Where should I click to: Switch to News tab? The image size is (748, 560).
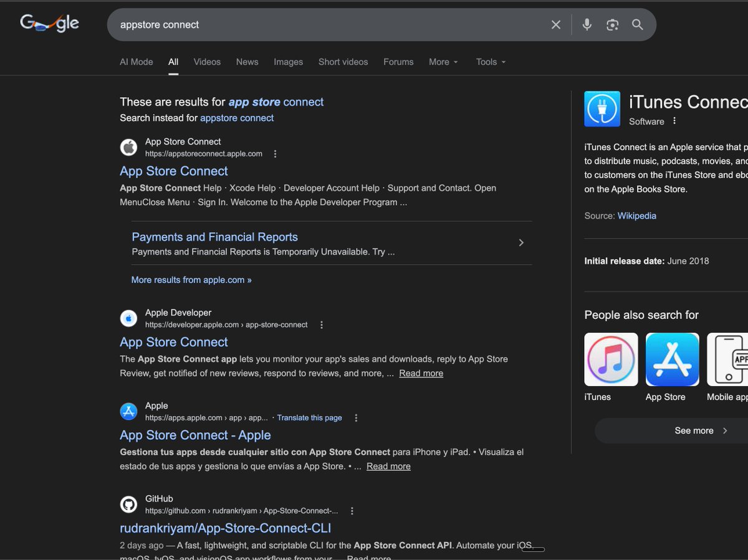pyautogui.click(x=247, y=62)
